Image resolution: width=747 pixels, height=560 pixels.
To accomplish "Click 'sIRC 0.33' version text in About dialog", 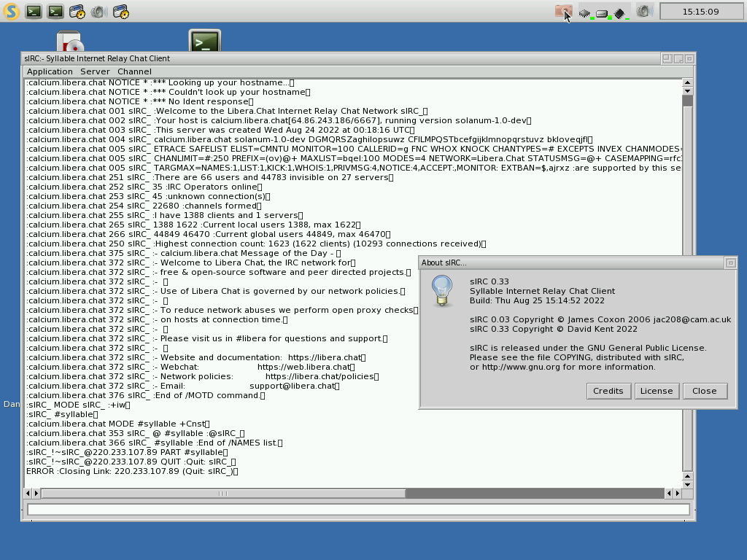I will tap(489, 281).
